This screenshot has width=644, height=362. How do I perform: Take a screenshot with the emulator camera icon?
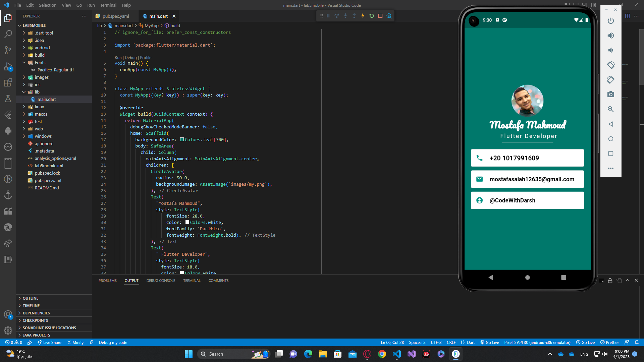coord(610,94)
